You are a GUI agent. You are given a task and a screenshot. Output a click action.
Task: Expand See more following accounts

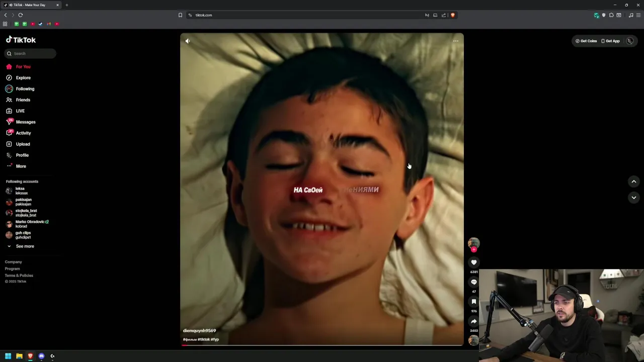coord(20,246)
